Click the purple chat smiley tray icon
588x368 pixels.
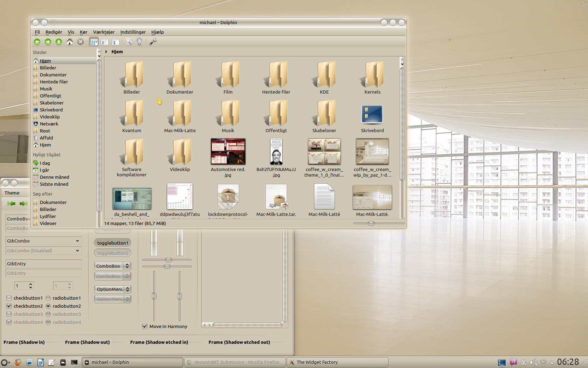tap(513, 362)
